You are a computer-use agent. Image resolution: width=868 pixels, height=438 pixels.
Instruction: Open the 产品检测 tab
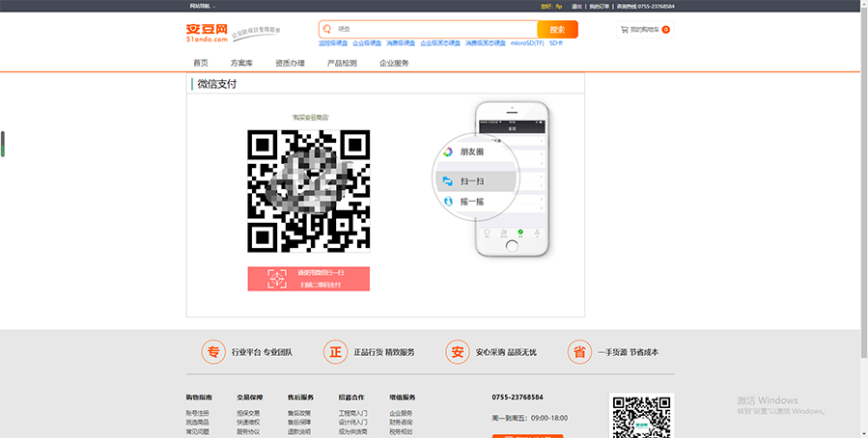pos(342,63)
